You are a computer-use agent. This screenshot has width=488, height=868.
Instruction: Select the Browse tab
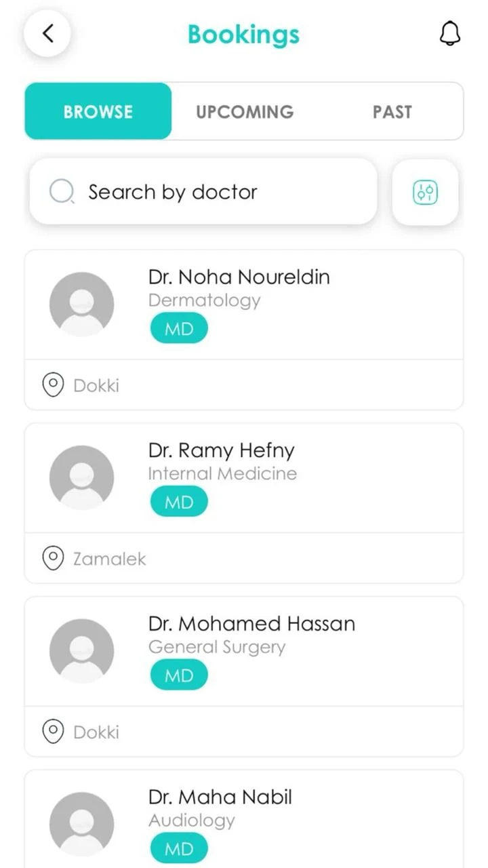tap(98, 112)
